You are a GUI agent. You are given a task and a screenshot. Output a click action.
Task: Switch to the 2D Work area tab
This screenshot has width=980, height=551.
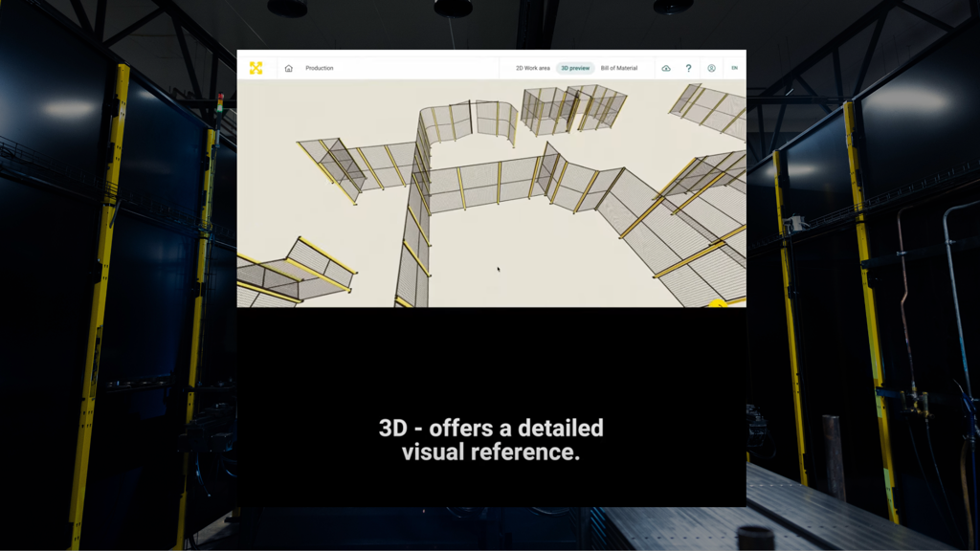532,69
